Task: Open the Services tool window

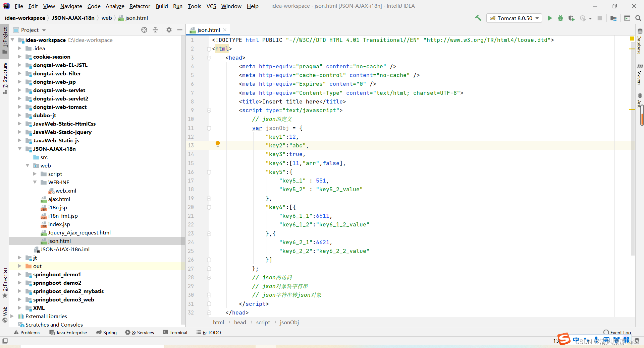Action: click(x=140, y=333)
